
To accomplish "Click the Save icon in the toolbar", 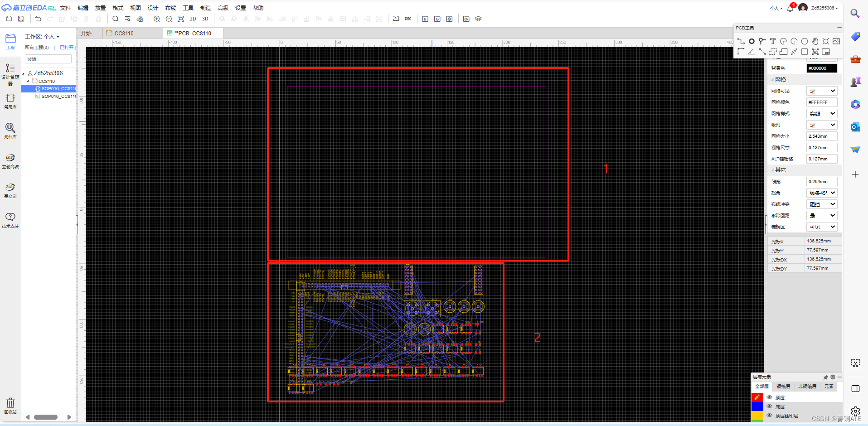I will pos(21,19).
